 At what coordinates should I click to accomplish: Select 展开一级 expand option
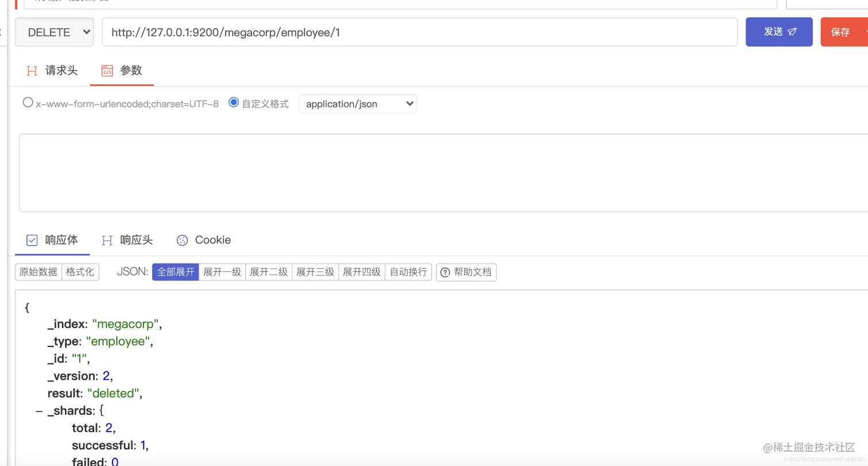point(222,272)
